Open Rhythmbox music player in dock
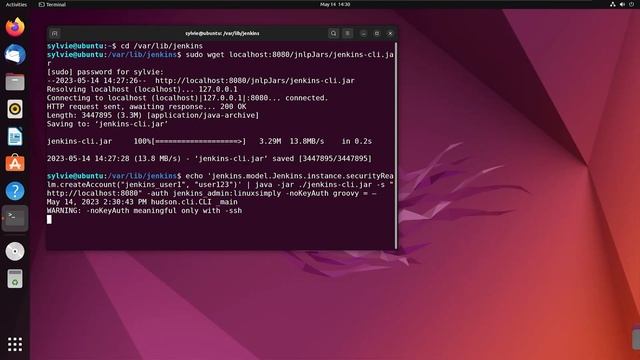640x360 pixels. [15, 109]
